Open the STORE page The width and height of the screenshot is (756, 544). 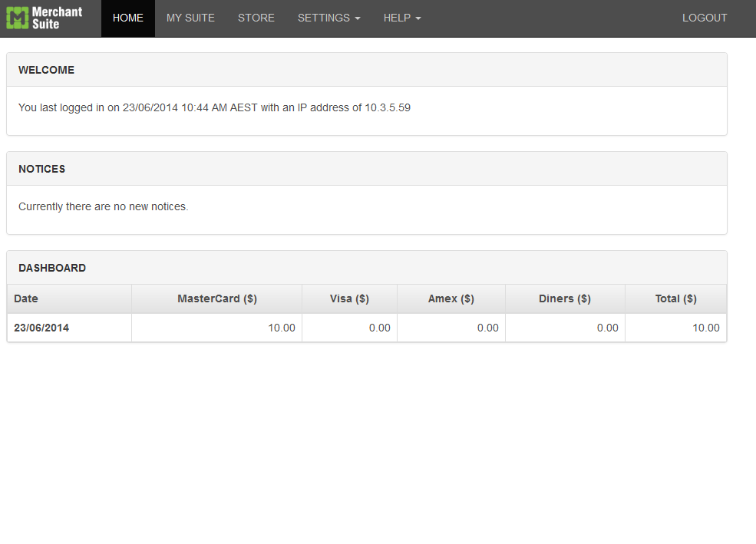256,18
